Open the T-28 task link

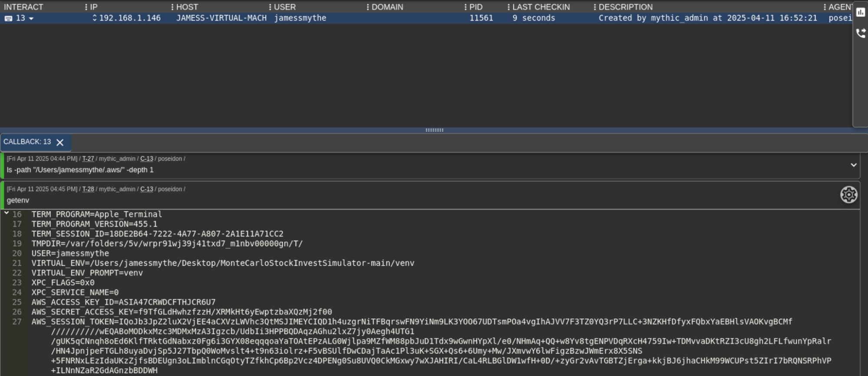click(x=88, y=189)
